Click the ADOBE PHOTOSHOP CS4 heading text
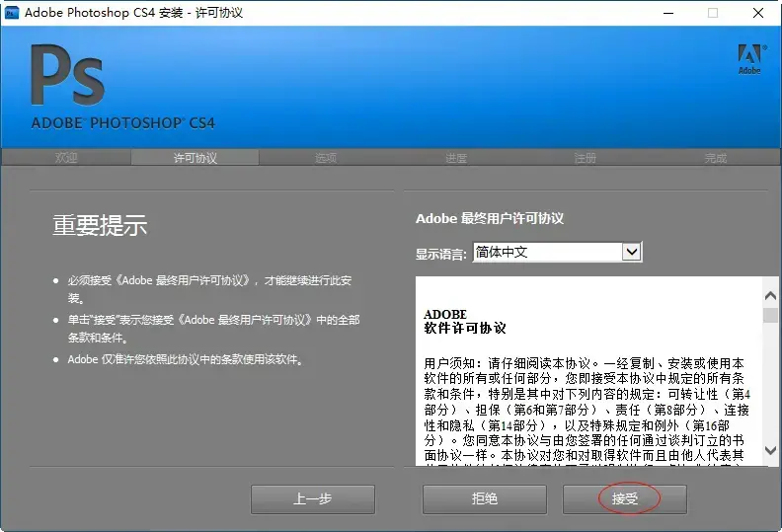782x532 pixels. (122, 122)
